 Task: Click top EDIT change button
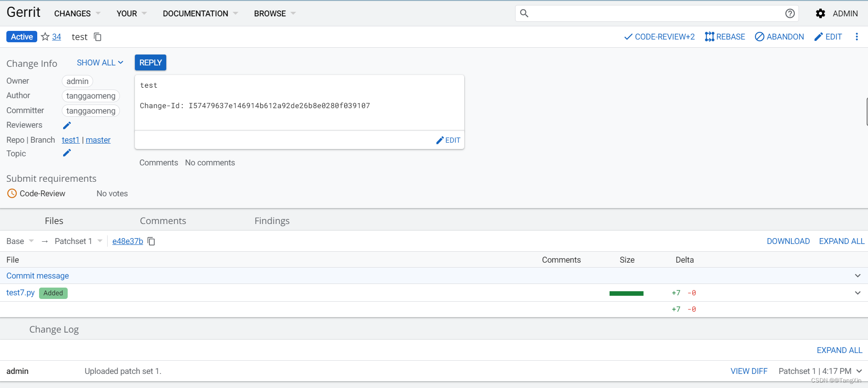click(828, 37)
